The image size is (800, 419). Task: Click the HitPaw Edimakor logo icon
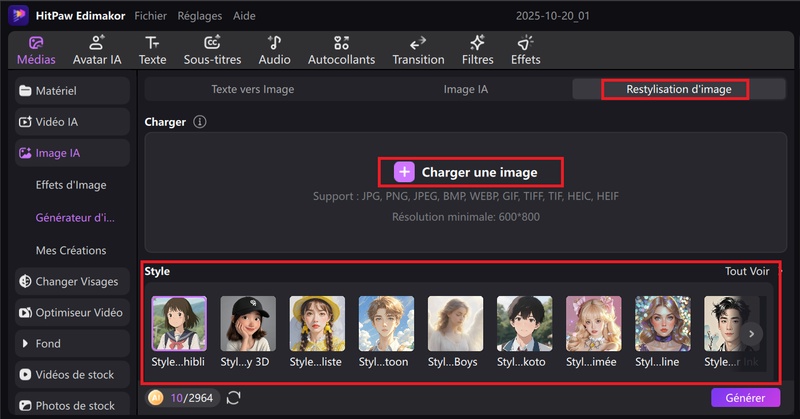[x=18, y=15]
